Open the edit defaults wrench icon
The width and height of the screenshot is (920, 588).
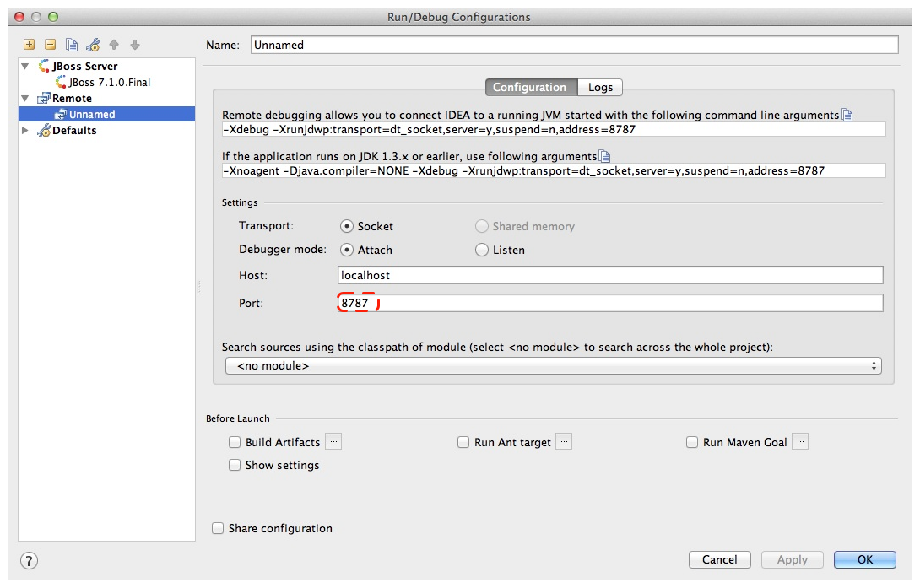coord(93,45)
